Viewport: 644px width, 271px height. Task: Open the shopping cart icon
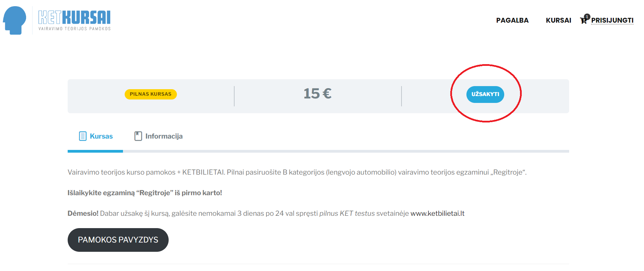pyautogui.click(x=583, y=21)
